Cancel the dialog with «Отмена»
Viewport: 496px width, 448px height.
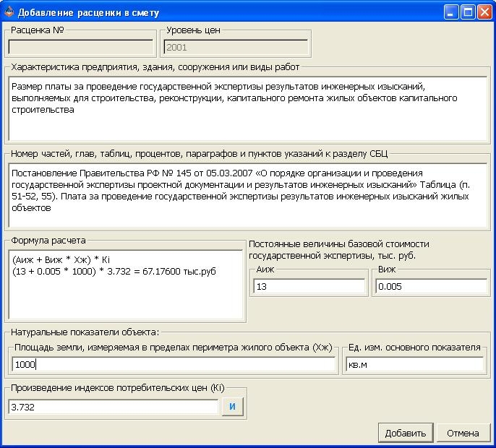coord(463,433)
